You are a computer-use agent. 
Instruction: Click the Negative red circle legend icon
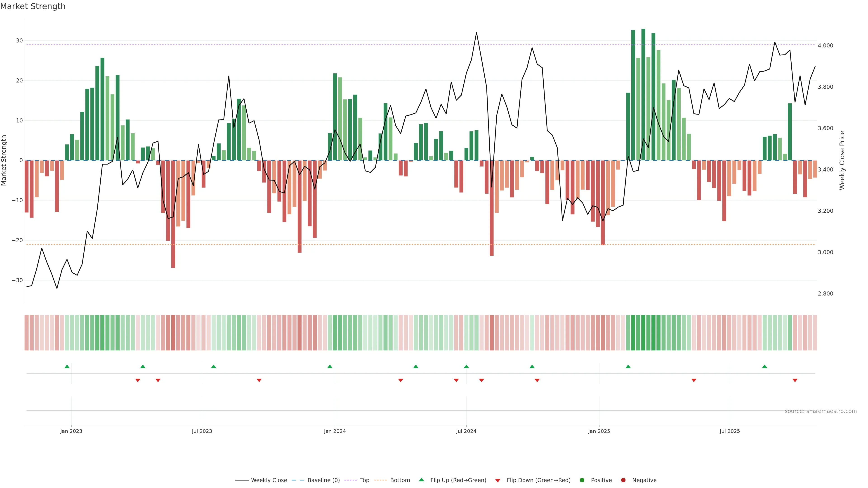[x=623, y=480]
